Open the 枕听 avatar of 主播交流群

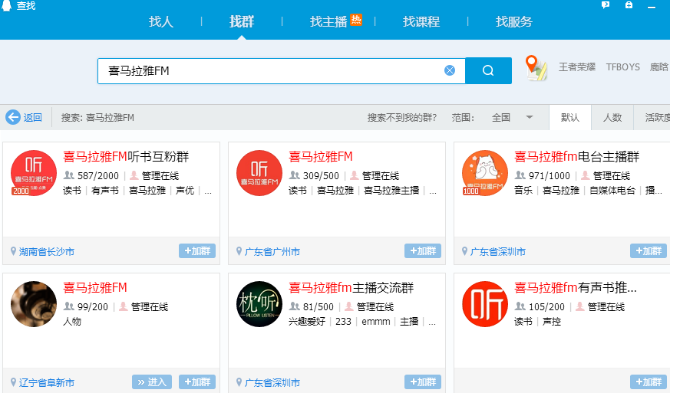(259, 304)
